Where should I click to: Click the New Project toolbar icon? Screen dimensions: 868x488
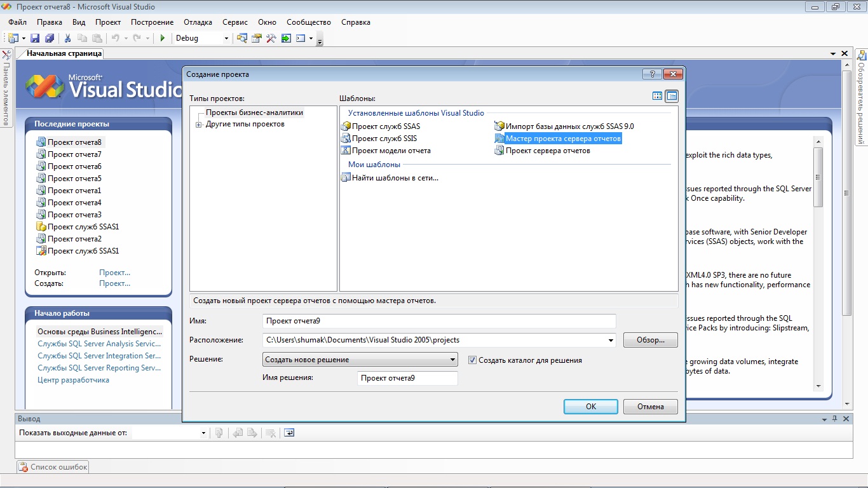pyautogui.click(x=13, y=38)
